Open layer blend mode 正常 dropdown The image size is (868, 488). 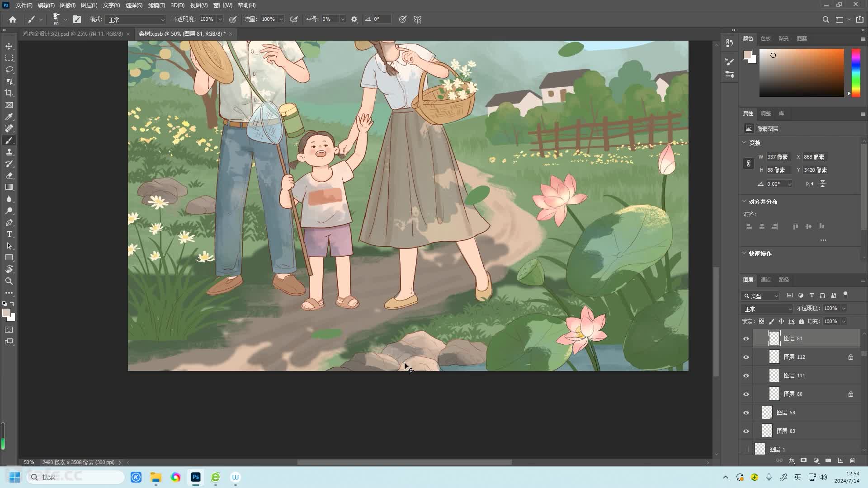pos(768,309)
